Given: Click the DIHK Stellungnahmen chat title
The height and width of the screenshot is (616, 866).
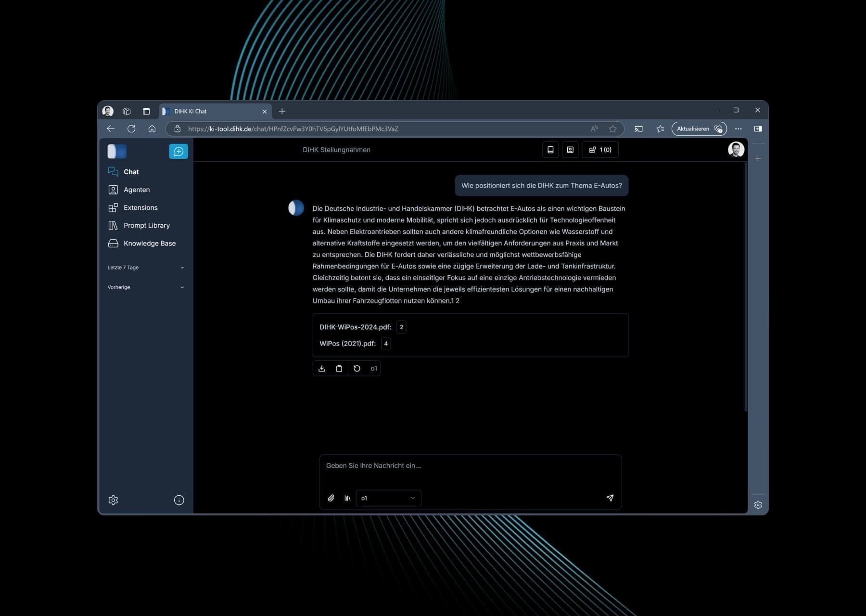Looking at the screenshot, I should click(336, 150).
